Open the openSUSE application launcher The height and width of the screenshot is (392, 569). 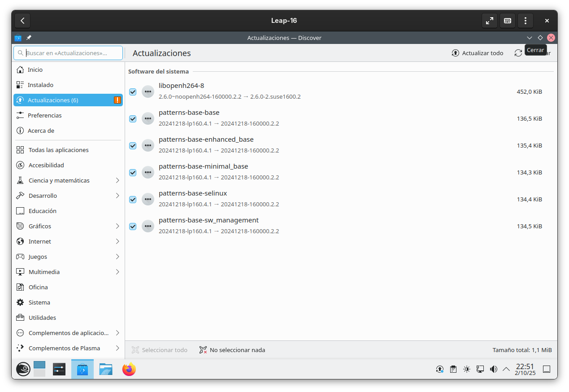coord(23,369)
